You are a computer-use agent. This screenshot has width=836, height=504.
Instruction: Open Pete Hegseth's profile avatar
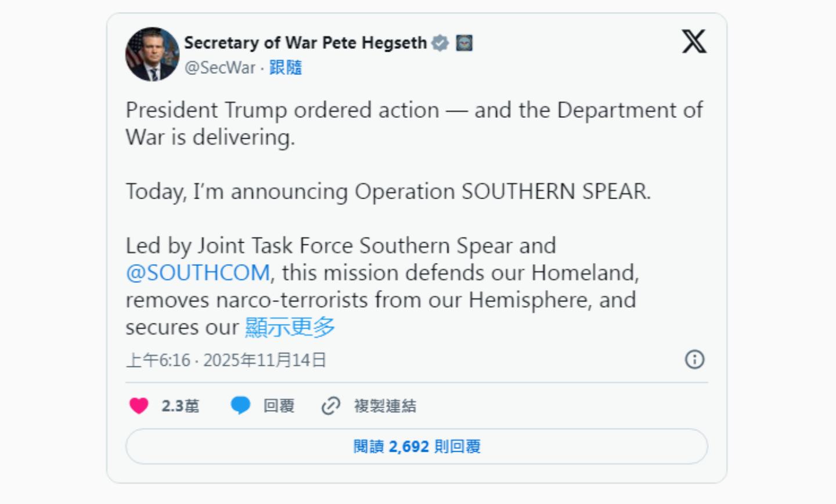coord(152,55)
